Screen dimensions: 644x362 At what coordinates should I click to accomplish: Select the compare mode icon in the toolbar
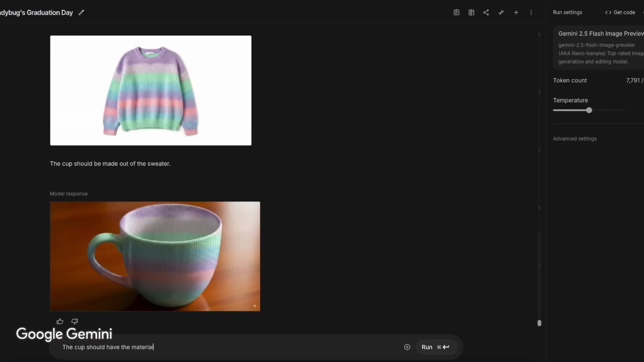click(x=471, y=12)
